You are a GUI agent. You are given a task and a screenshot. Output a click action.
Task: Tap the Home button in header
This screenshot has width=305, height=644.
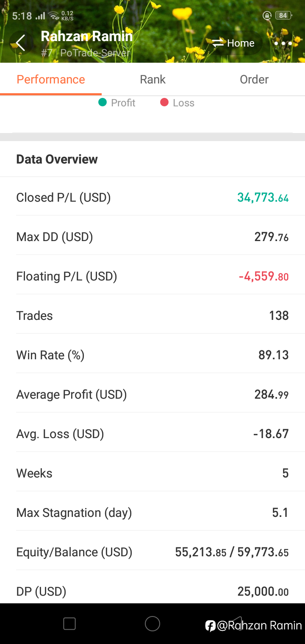(234, 43)
